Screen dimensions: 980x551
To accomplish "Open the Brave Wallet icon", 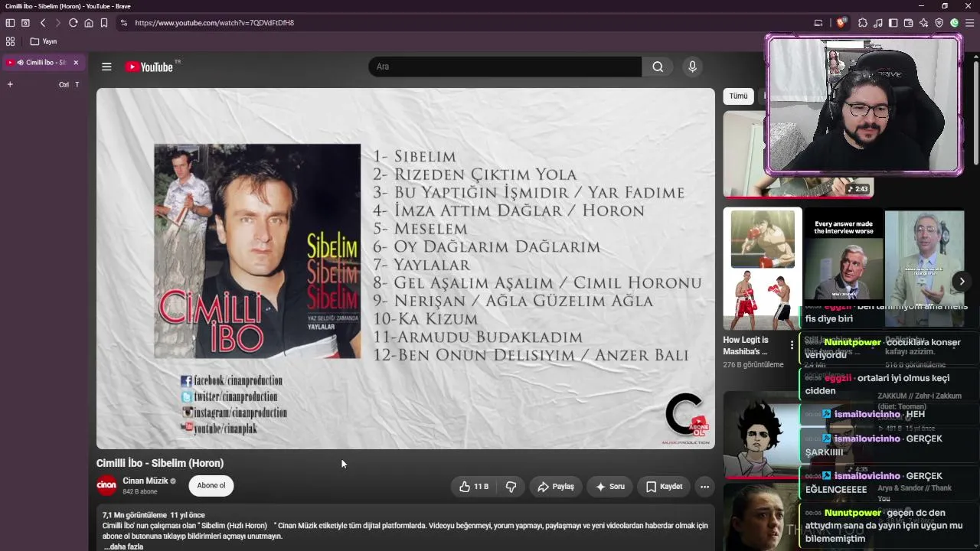I will pyautogui.click(x=909, y=23).
